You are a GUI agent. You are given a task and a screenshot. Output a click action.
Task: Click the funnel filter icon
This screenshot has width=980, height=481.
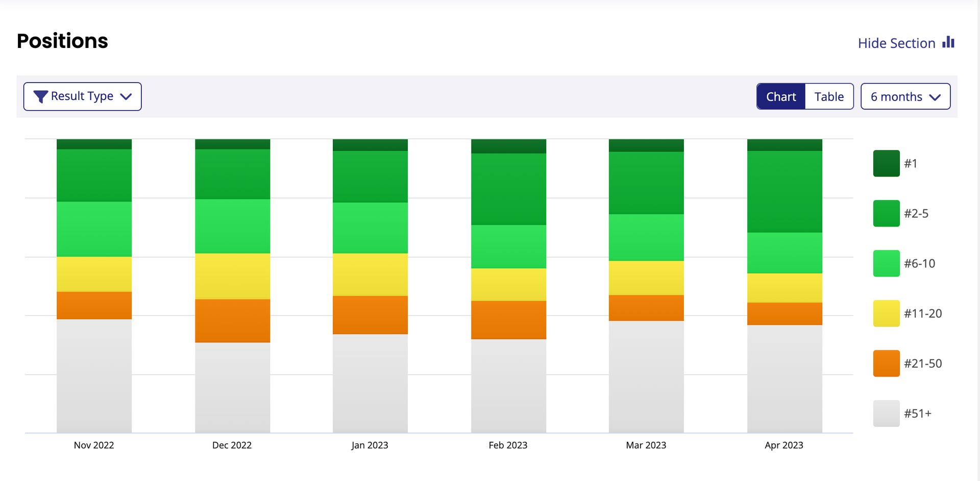pyautogui.click(x=40, y=96)
